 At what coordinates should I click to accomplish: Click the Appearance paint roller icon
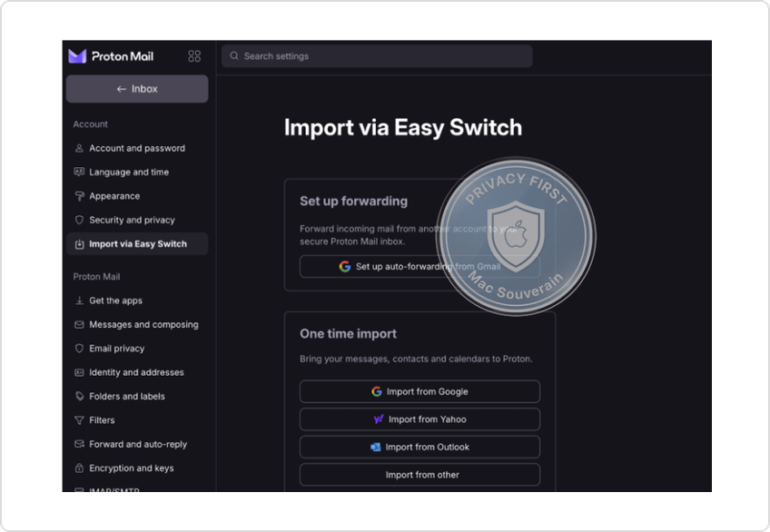point(79,196)
